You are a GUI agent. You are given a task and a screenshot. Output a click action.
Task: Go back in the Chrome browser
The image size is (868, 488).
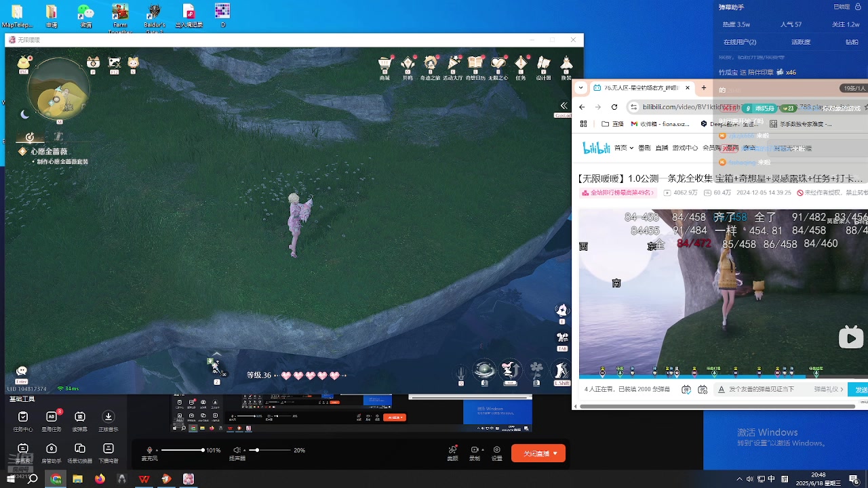(x=582, y=107)
